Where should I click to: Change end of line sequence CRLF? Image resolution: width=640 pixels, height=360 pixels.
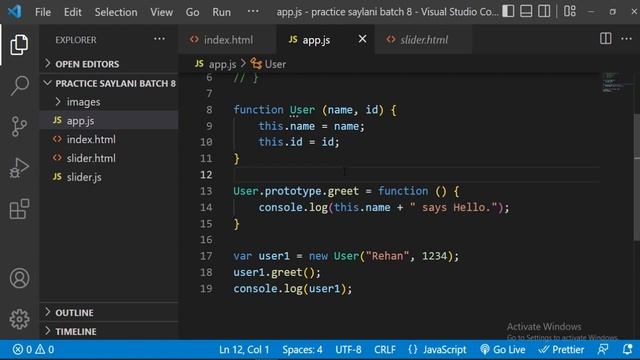pyautogui.click(x=385, y=349)
